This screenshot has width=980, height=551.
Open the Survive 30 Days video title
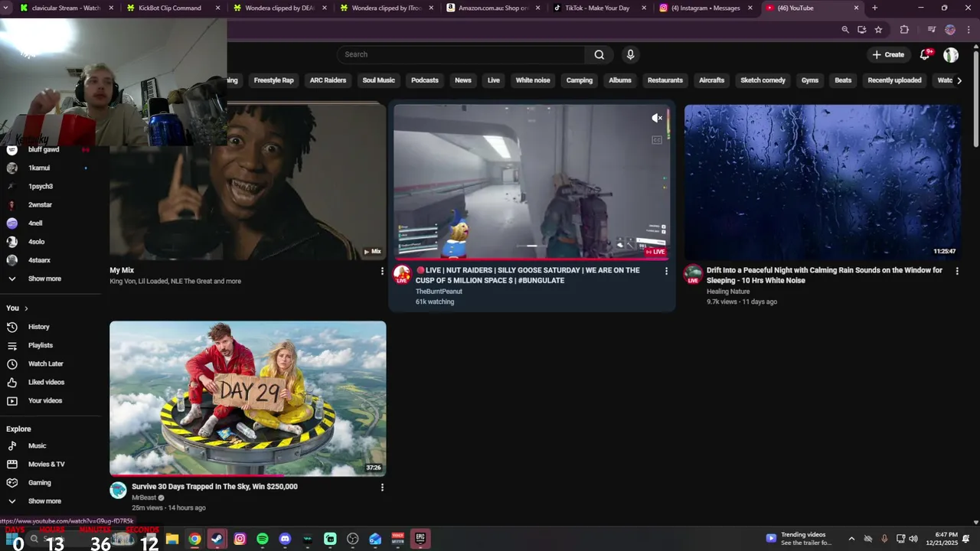[214, 487]
